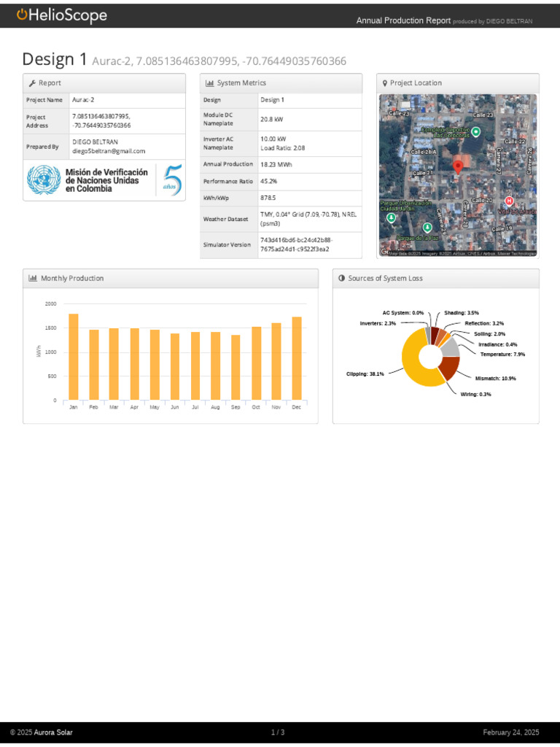The image size is (560, 747).
Task: Select the January bar in Monthly Production
Action: (74, 357)
